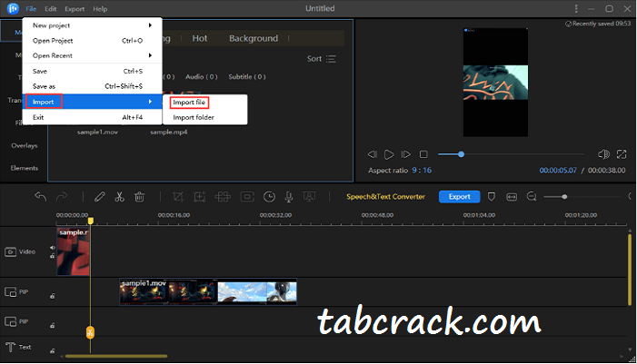This screenshot has width=637, height=364.
Task: Open the Overlays sidebar section
Action: (x=25, y=145)
